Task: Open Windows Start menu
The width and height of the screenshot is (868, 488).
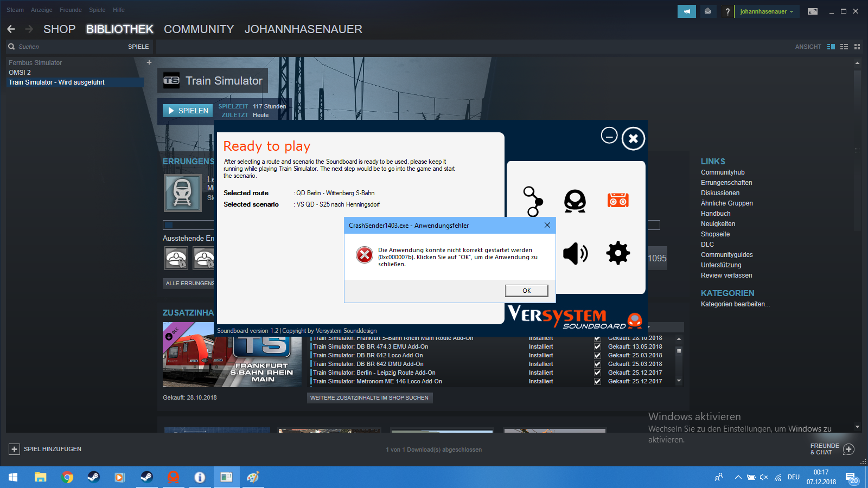Action: click(x=13, y=477)
